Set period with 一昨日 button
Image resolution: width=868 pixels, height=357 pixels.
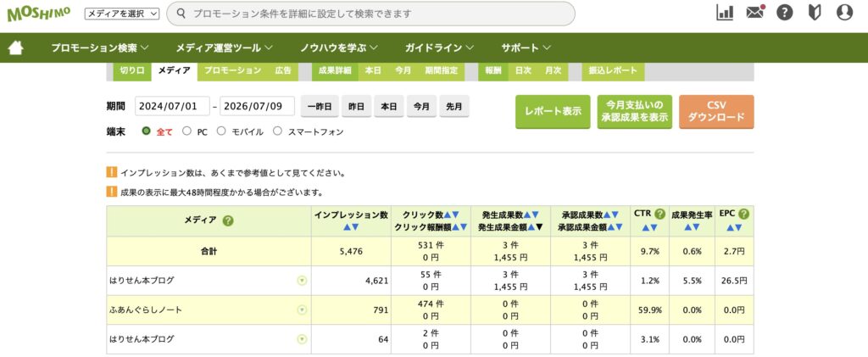320,107
